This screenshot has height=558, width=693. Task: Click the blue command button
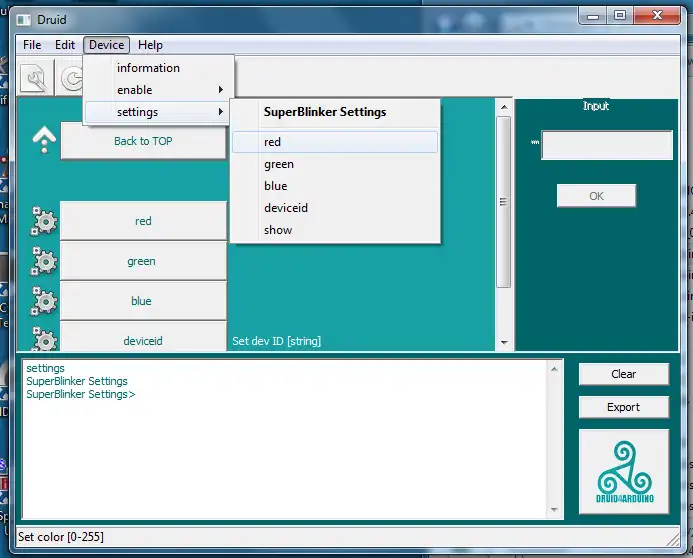coord(143,301)
